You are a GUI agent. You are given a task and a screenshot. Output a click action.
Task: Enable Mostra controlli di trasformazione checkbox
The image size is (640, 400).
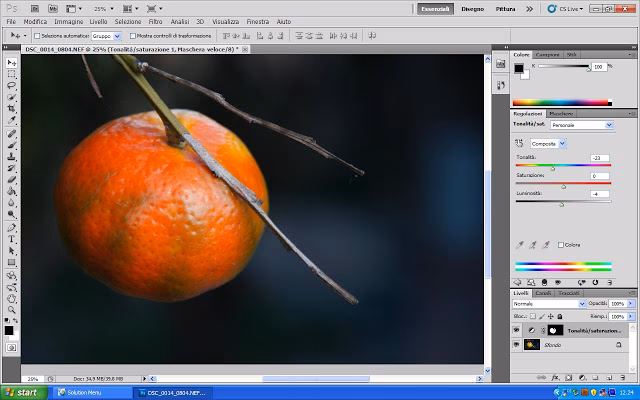(x=133, y=36)
